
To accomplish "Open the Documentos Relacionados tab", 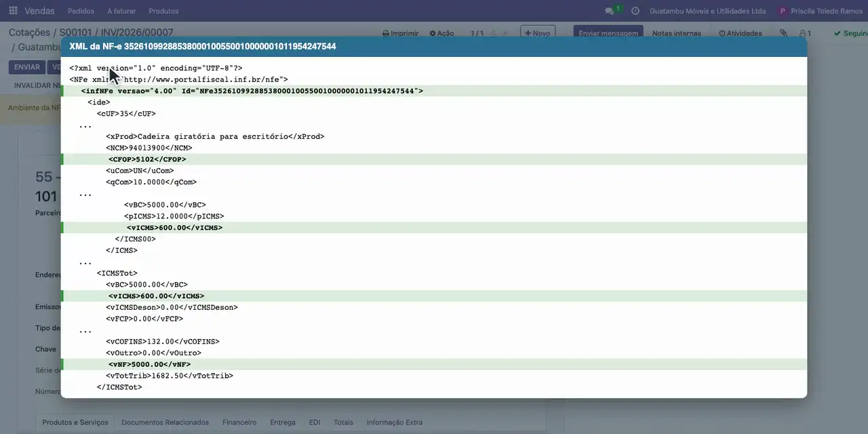I will tap(165, 422).
